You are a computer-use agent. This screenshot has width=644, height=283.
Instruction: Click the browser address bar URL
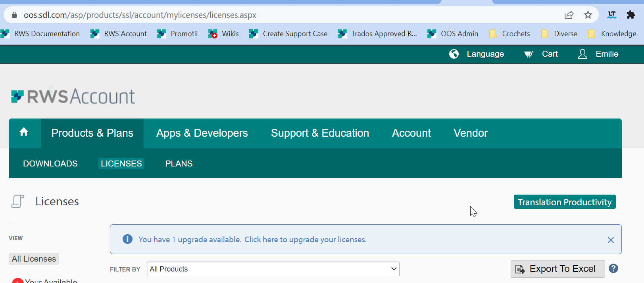[x=140, y=15]
